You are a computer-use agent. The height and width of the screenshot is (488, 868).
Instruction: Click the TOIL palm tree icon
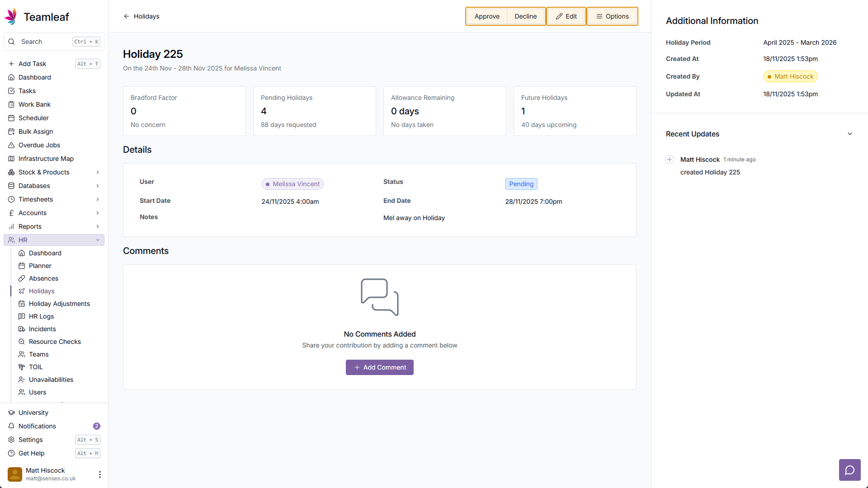coord(22,367)
